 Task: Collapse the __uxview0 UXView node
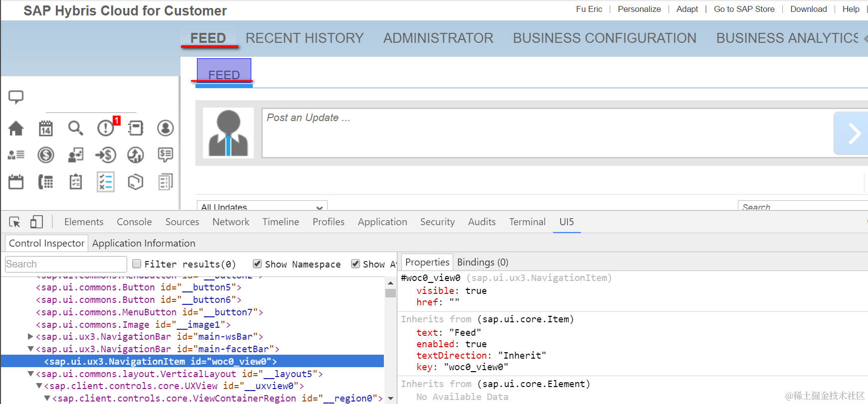point(39,386)
